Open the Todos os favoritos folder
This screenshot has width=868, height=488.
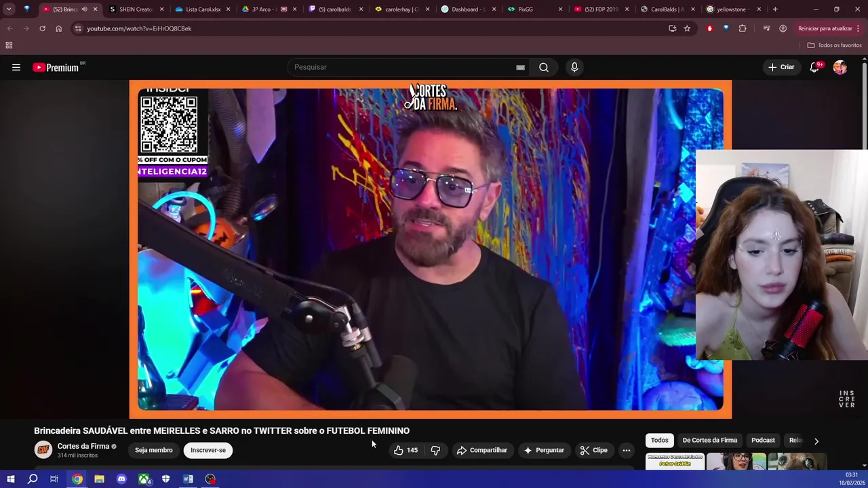pos(835,45)
